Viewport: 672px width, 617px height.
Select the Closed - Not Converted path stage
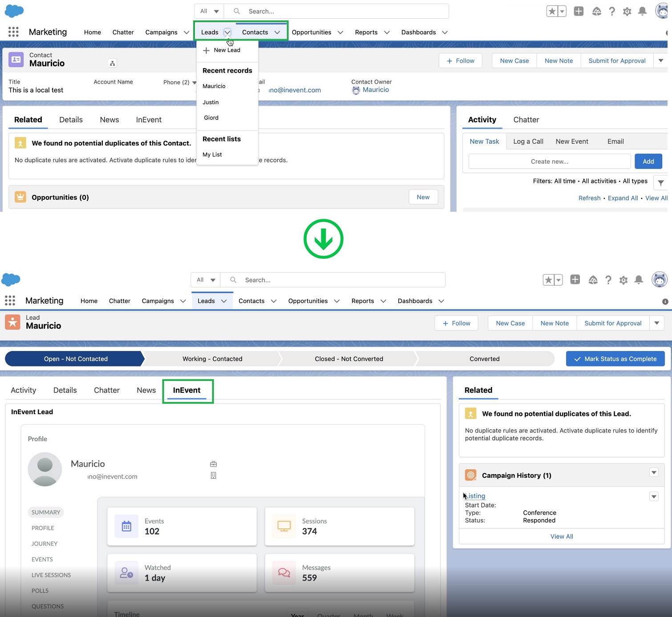click(349, 359)
